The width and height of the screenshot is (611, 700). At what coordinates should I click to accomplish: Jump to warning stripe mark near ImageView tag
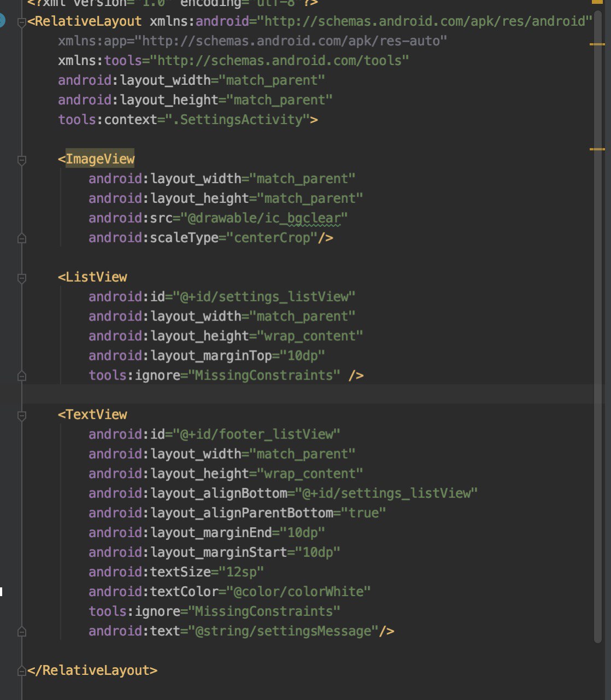pyautogui.click(x=597, y=149)
